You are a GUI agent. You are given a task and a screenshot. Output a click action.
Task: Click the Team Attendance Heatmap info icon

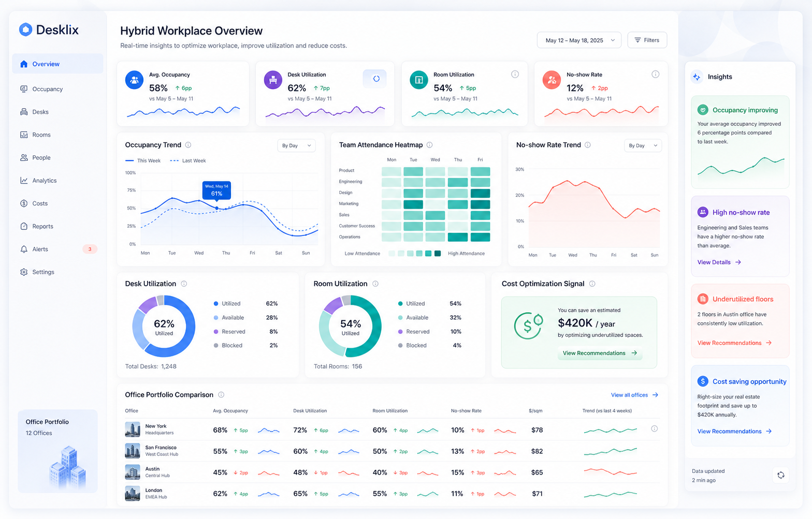(429, 145)
